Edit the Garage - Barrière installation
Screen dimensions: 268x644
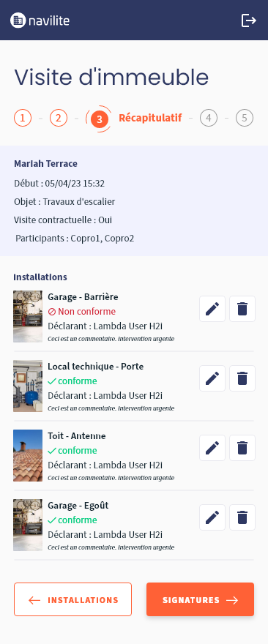[212, 309]
